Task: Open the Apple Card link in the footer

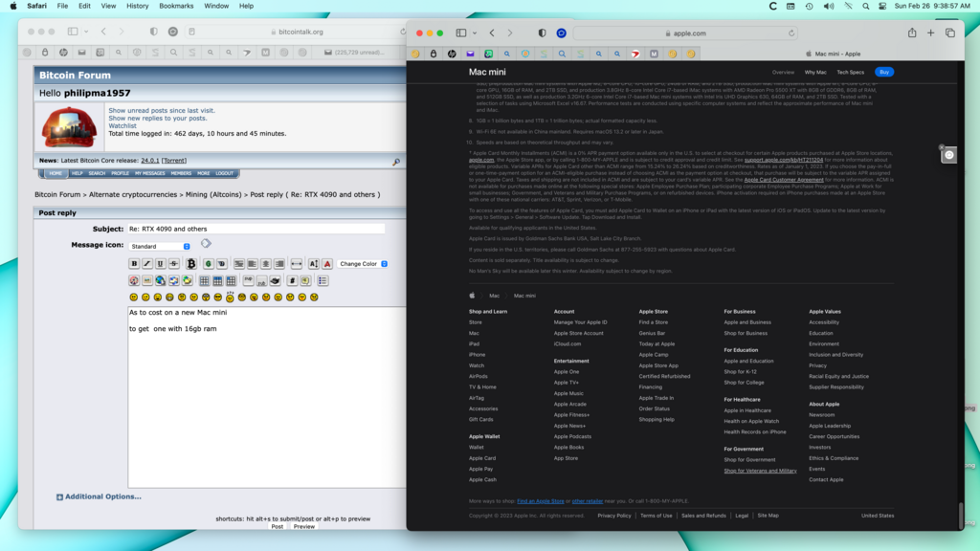Action: [x=482, y=458]
